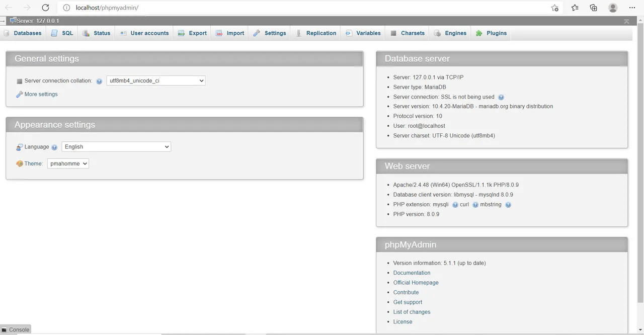Click Server: 127.0.0.1 breadcrumb link

coord(38,21)
